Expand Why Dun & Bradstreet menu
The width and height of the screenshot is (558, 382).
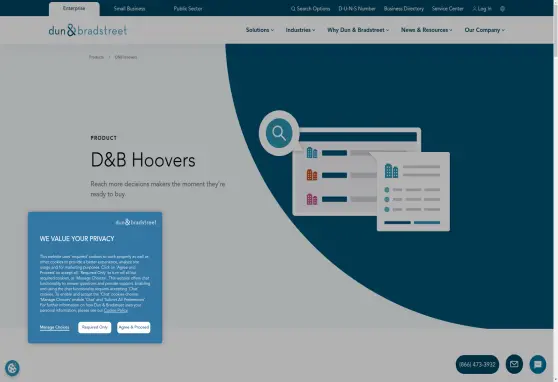click(358, 30)
